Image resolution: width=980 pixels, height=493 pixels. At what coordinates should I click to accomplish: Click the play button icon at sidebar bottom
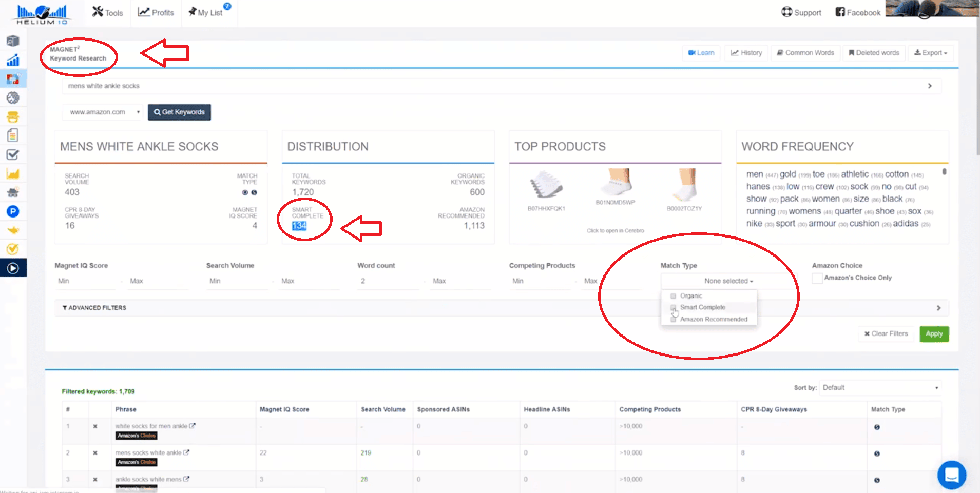(13, 268)
